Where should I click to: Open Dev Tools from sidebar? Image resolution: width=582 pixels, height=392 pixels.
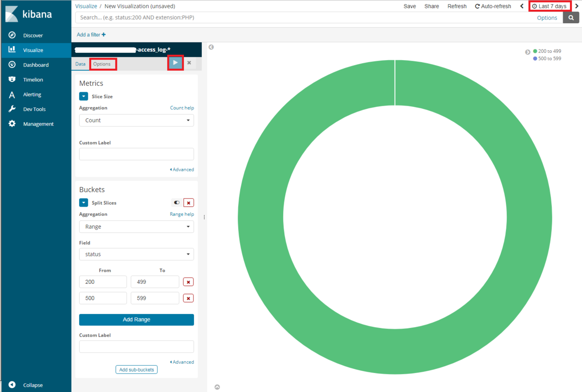(x=35, y=109)
